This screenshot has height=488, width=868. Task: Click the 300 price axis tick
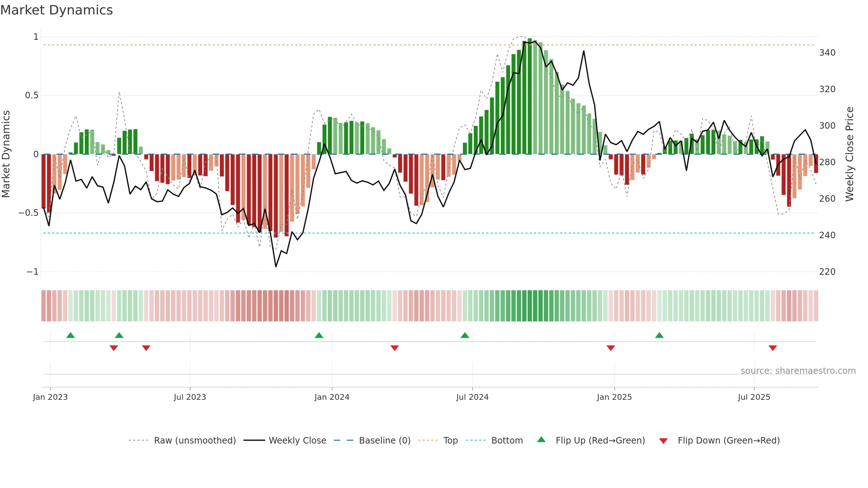pos(827,126)
